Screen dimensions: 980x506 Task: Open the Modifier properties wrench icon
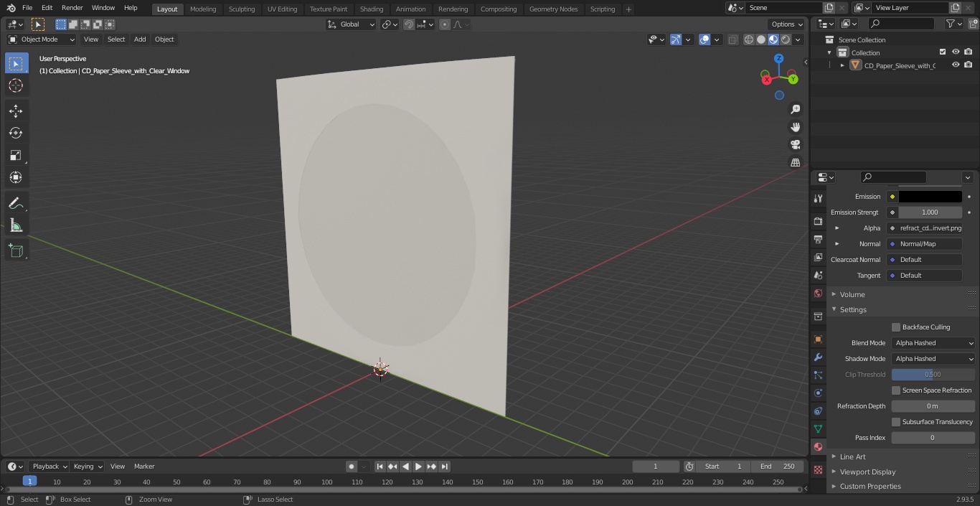point(818,357)
